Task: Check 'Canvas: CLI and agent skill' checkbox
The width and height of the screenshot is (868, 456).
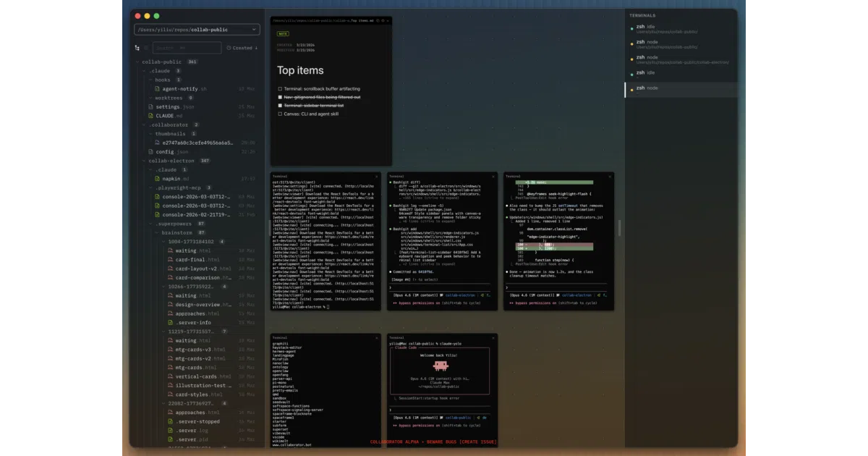Action: pos(280,114)
